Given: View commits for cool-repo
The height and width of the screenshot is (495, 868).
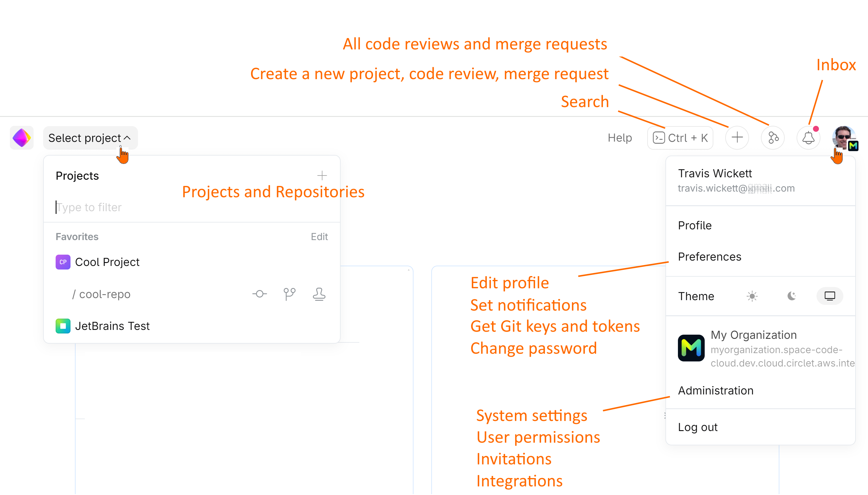Looking at the screenshot, I should [x=259, y=294].
